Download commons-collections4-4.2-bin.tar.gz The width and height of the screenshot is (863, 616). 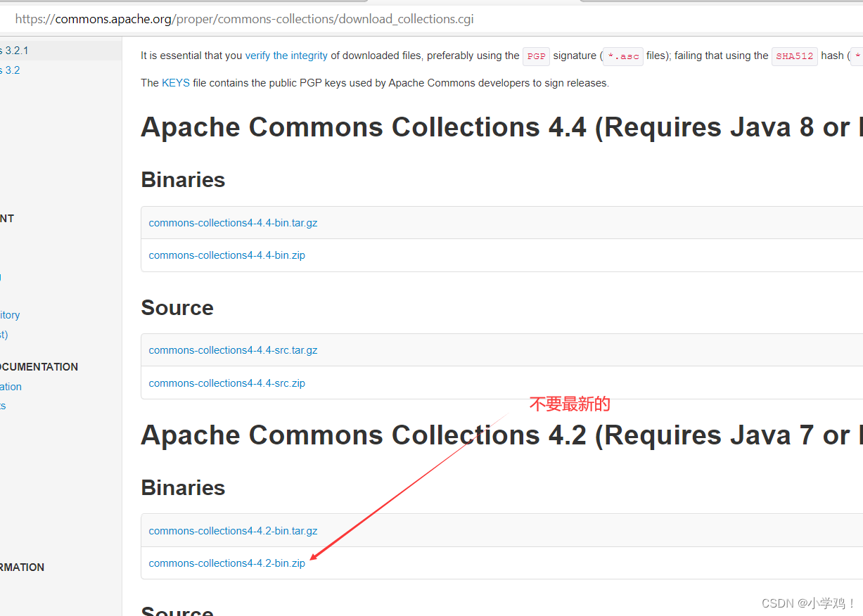[233, 531]
